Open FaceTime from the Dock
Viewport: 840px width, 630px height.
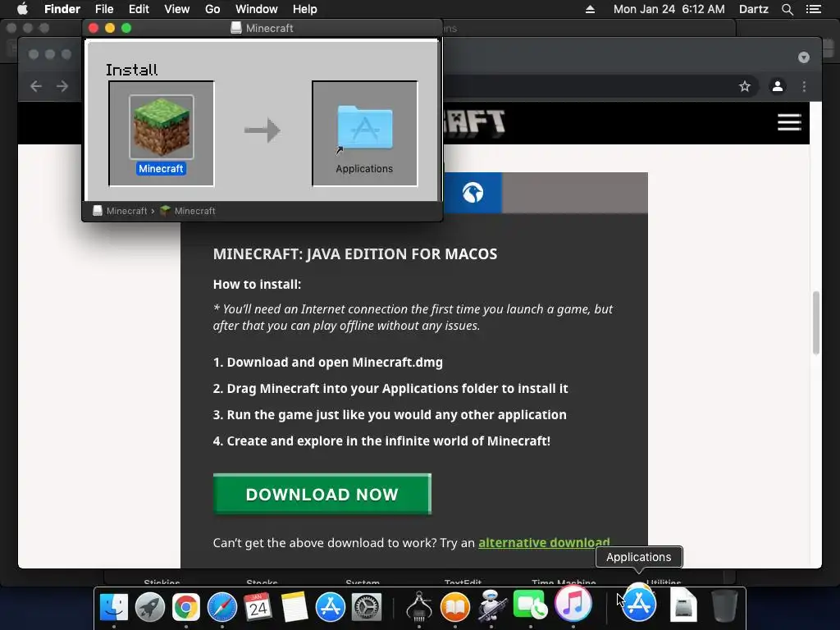tap(531, 605)
